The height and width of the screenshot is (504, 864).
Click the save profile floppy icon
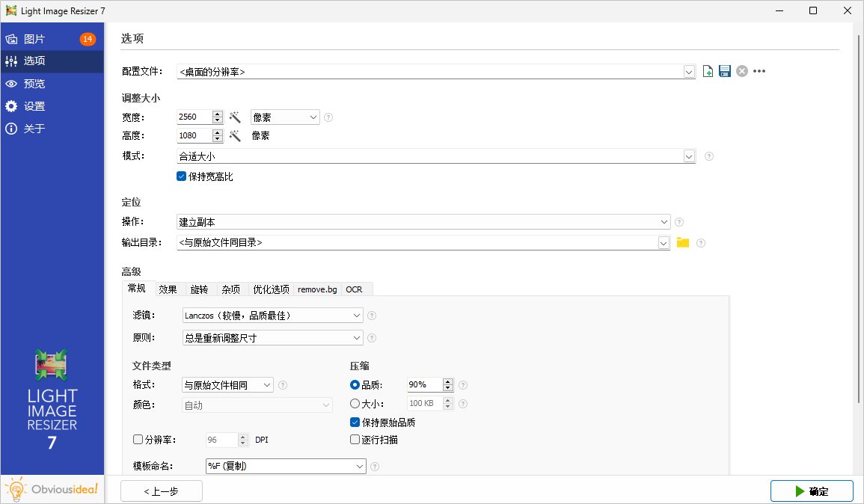tap(725, 72)
